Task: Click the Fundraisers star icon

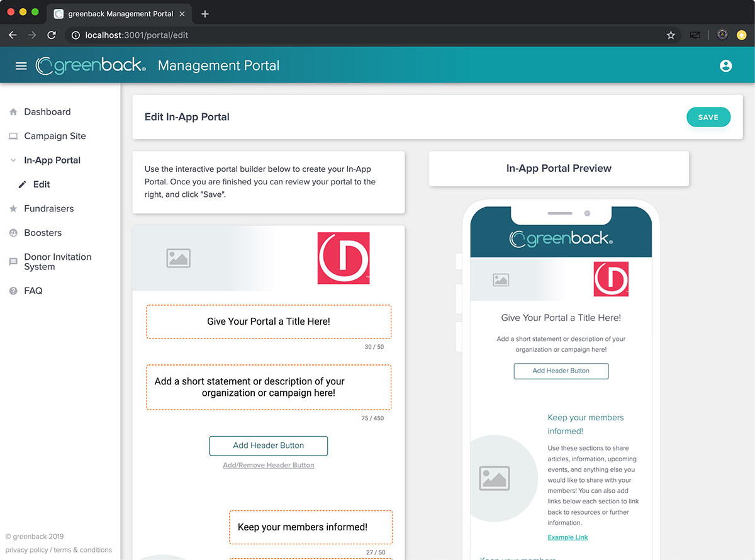Action: point(13,209)
